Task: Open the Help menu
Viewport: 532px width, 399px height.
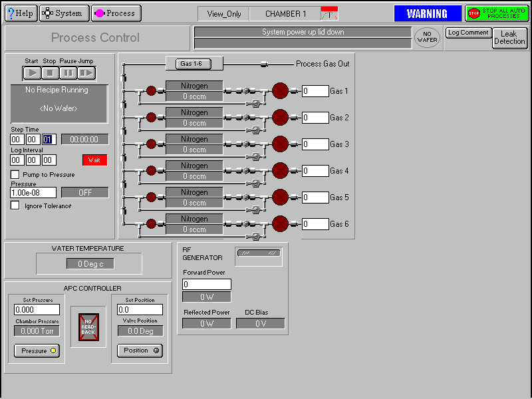Action: 20,13
